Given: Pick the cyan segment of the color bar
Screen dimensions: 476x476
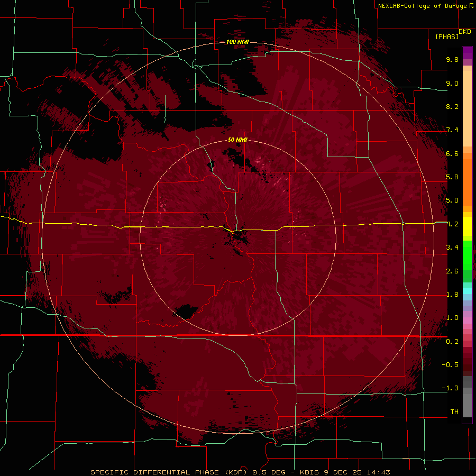Looking at the screenshot, I should pos(467,291).
